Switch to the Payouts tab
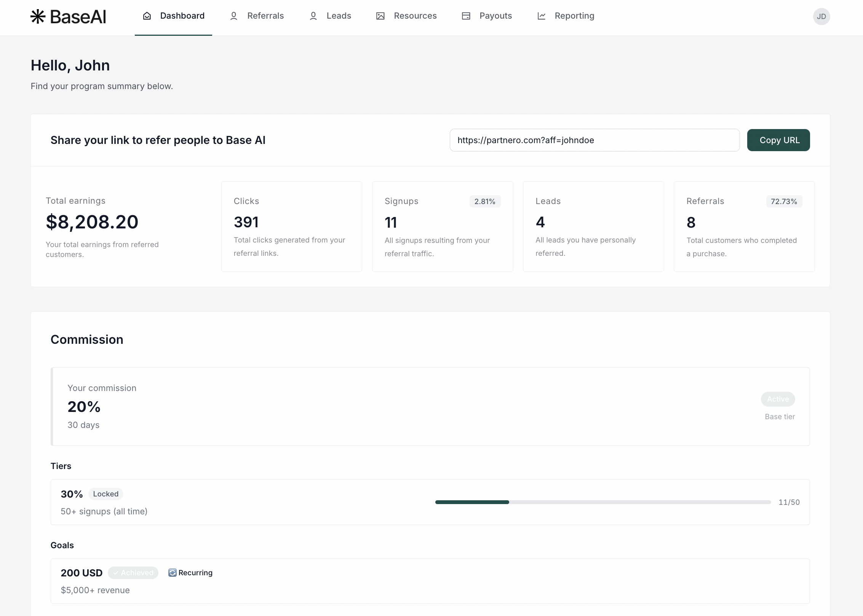This screenshot has height=616, width=863. 495,16
